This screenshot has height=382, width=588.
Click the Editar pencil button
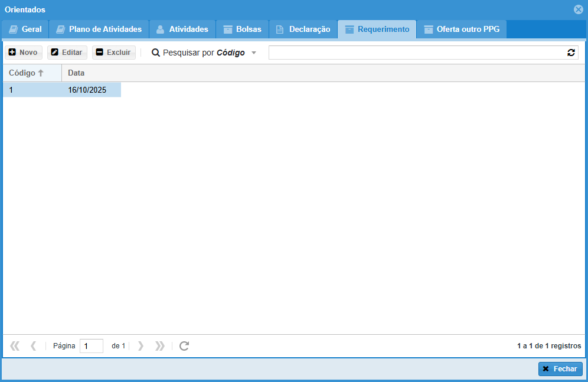pyautogui.click(x=67, y=53)
